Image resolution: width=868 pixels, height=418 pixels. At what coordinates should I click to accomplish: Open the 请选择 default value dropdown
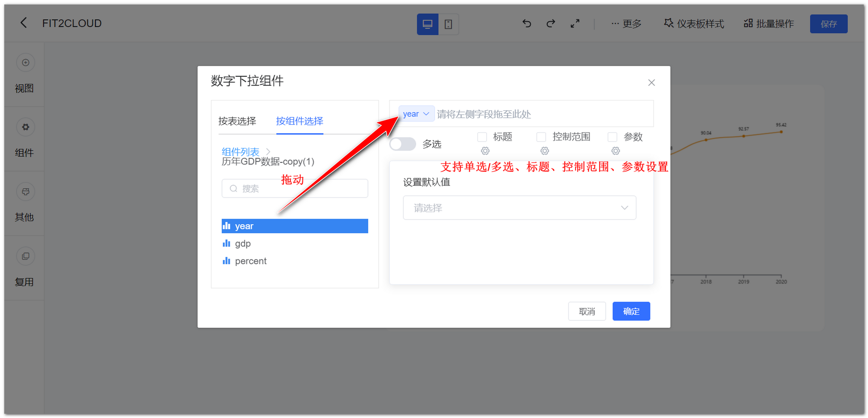519,208
